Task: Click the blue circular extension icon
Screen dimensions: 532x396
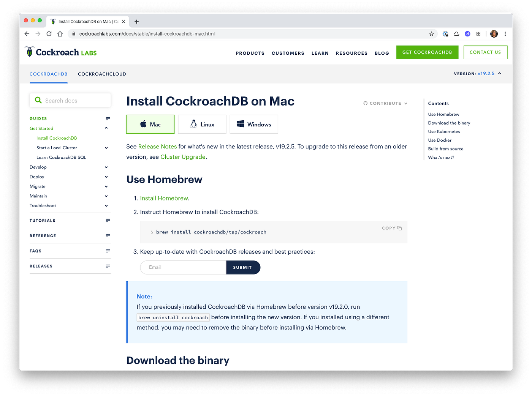Action: (x=467, y=34)
